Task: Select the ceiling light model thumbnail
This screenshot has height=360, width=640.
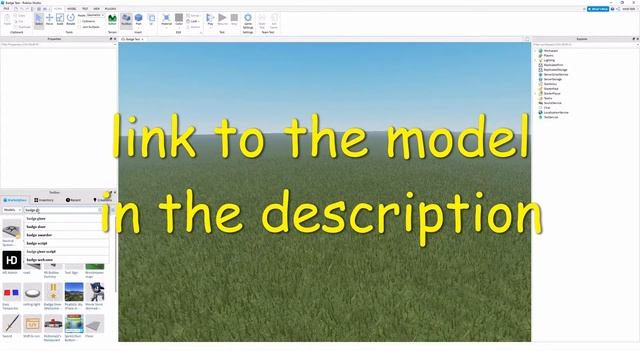Action: (32, 292)
